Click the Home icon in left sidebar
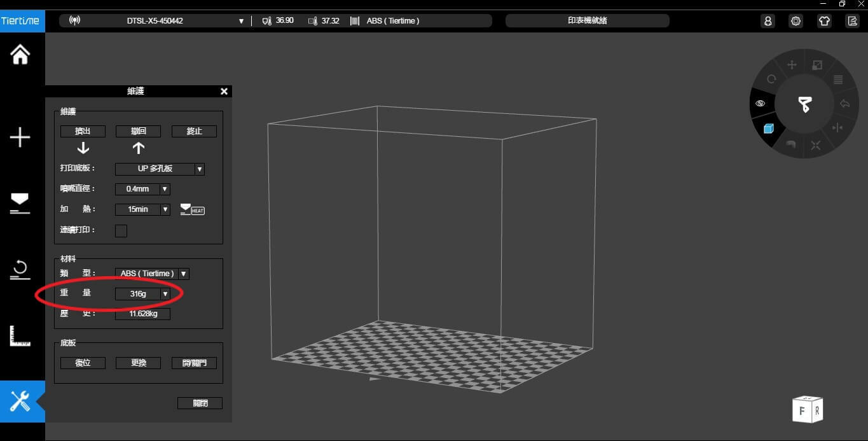Image resolution: width=868 pixels, height=441 pixels. (x=20, y=55)
